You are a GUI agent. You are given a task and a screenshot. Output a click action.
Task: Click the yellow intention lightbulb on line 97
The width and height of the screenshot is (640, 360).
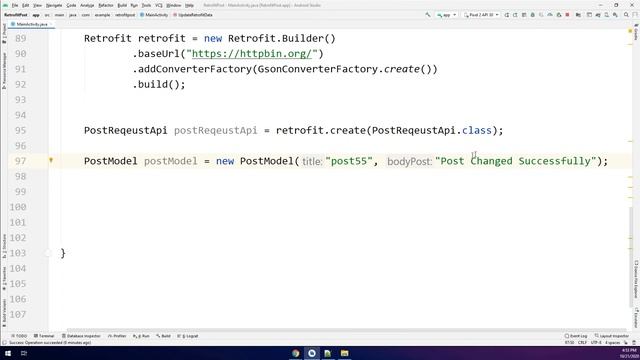[51, 160]
